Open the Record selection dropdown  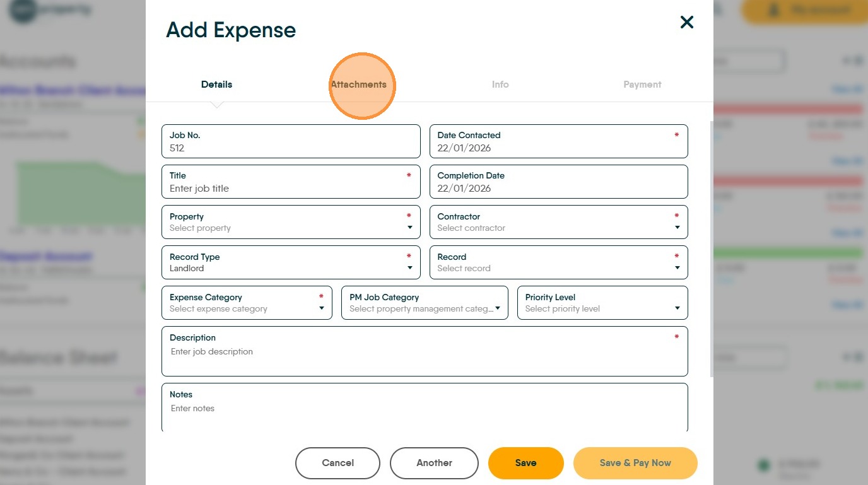coord(558,263)
